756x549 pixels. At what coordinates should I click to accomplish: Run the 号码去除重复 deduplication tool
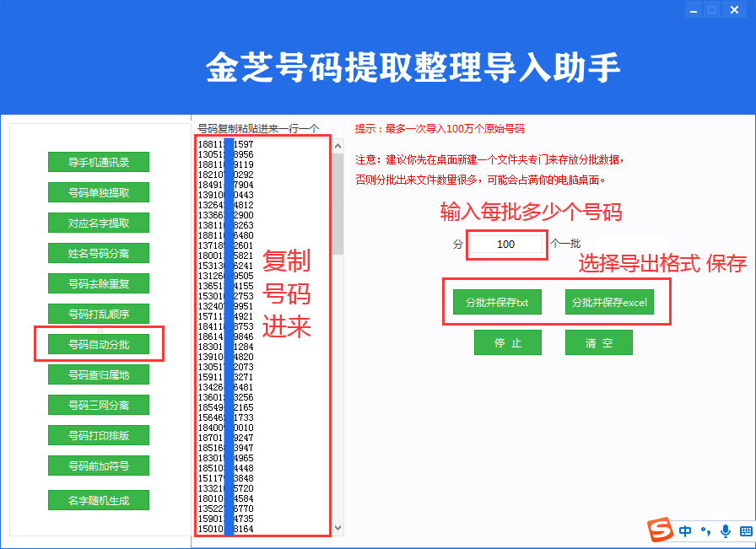tap(99, 283)
